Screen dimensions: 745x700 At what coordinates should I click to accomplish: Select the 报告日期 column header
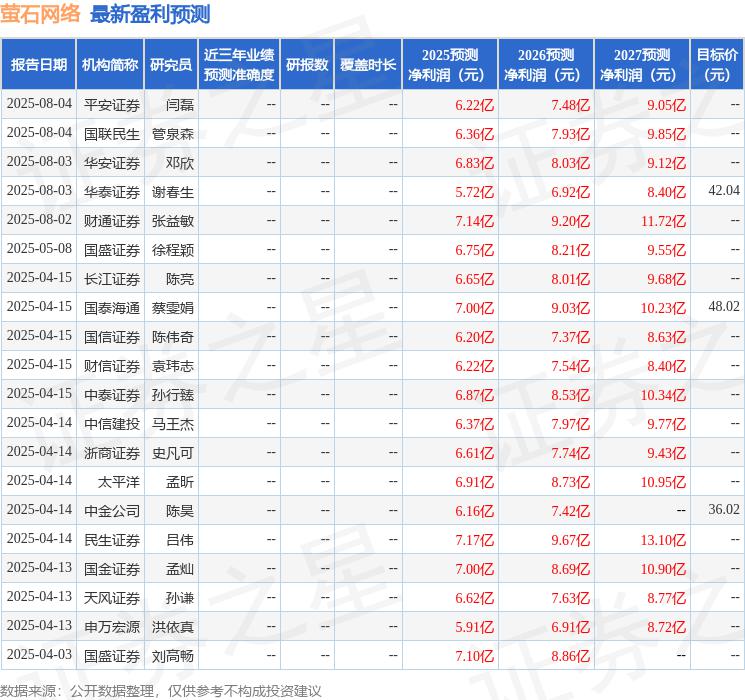pyautogui.click(x=39, y=65)
